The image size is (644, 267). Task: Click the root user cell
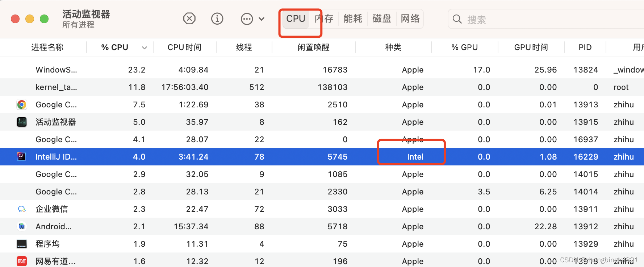coord(621,87)
